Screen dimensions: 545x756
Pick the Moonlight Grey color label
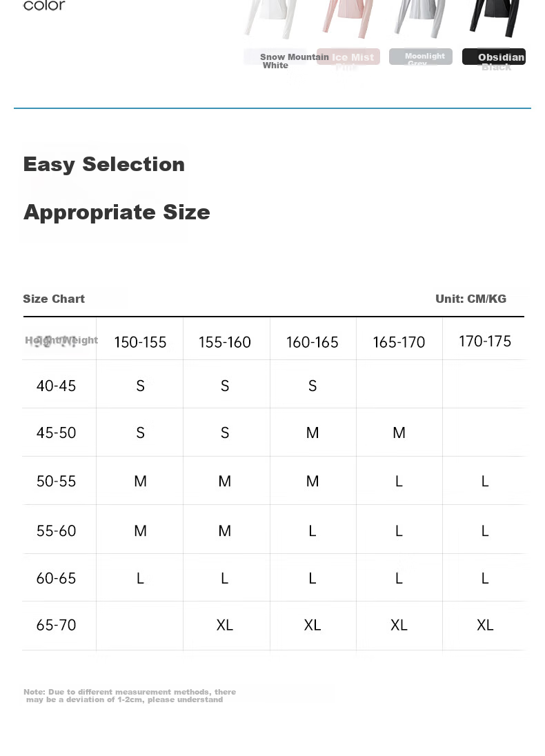tap(421, 57)
